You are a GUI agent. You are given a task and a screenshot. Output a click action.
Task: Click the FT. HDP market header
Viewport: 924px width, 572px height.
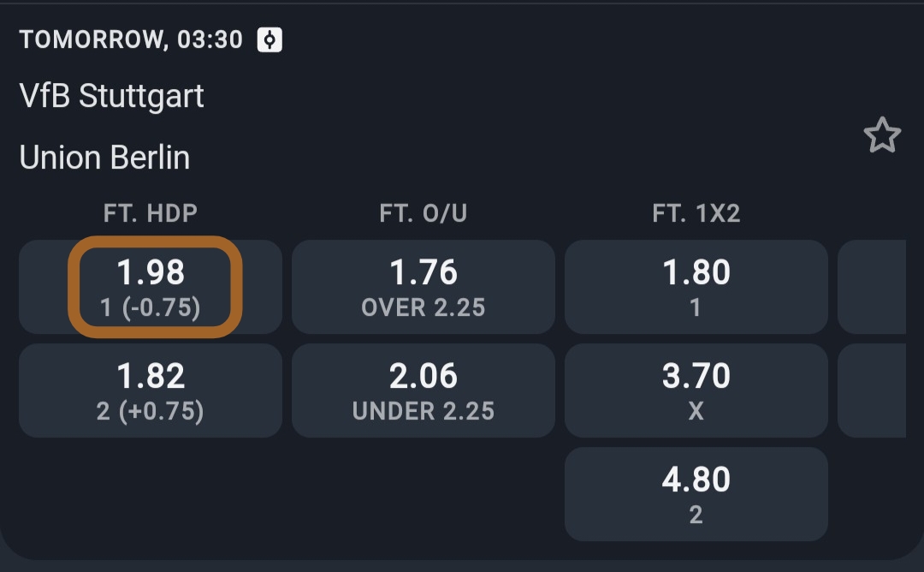click(x=151, y=213)
